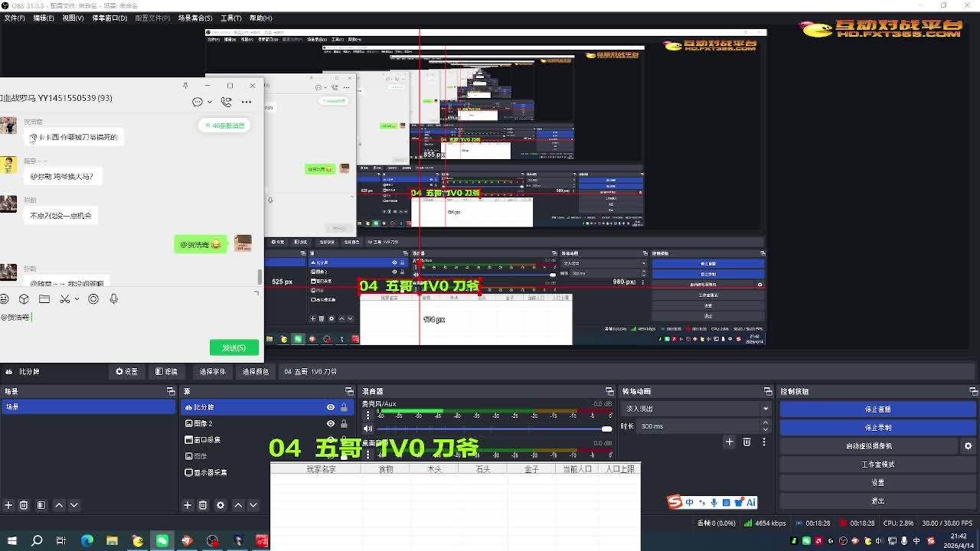
Task: Open the WeChat chat bubble icon
Action: click(x=198, y=102)
